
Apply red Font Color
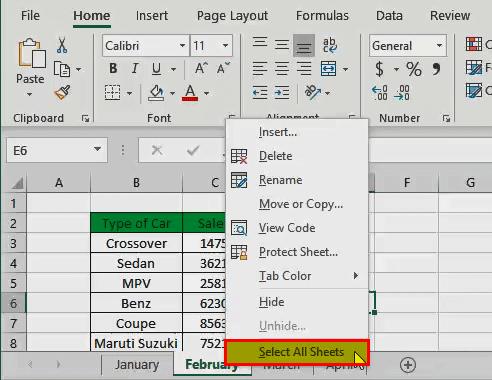(x=190, y=93)
